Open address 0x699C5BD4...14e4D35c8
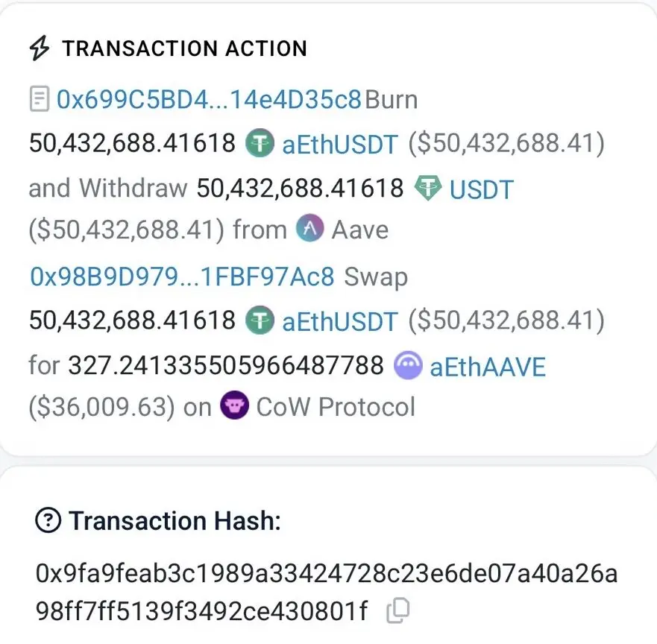The height and width of the screenshot is (644, 657). [x=209, y=100]
